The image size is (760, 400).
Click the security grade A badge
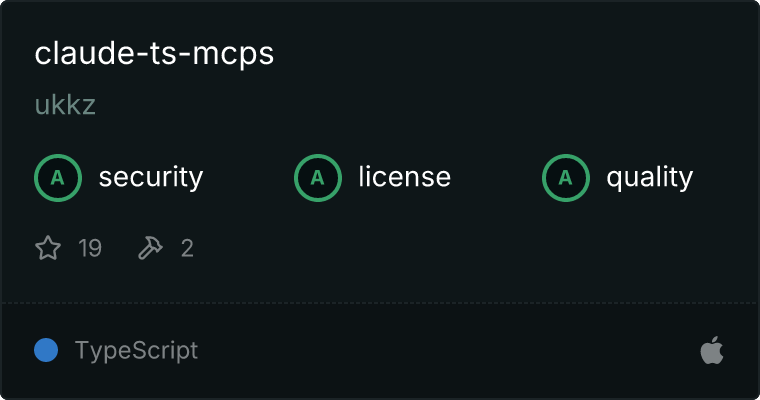[x=58, y=178]
